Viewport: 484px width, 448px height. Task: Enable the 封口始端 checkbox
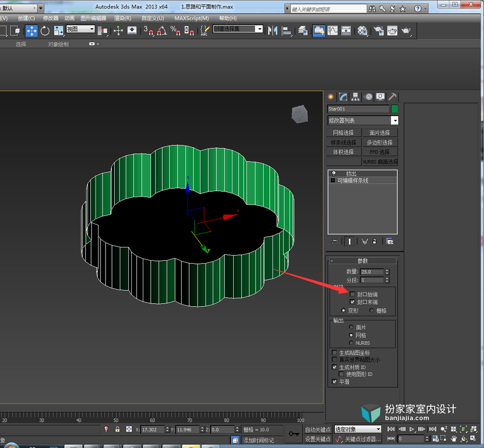352,294
